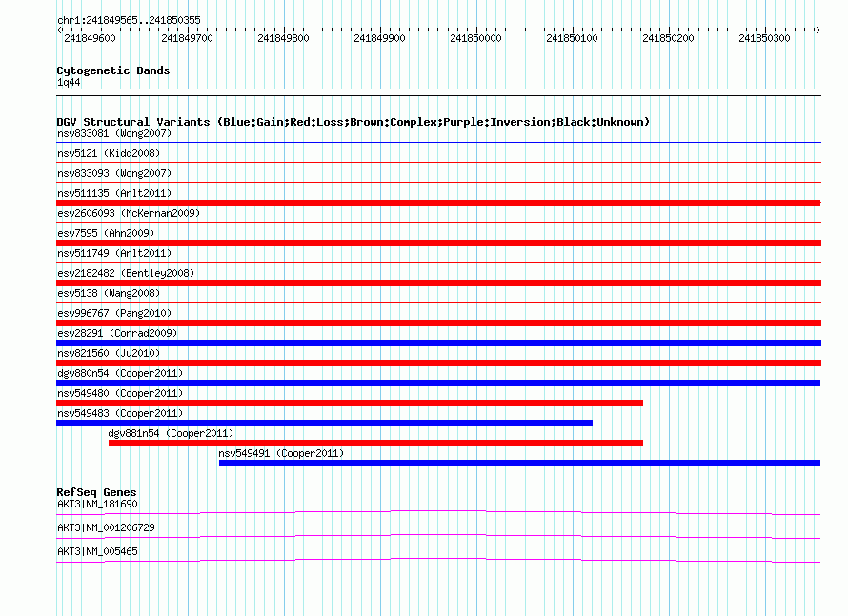Select the red bar for nsv549480 (Cooper2011)

tap(350, 403)
